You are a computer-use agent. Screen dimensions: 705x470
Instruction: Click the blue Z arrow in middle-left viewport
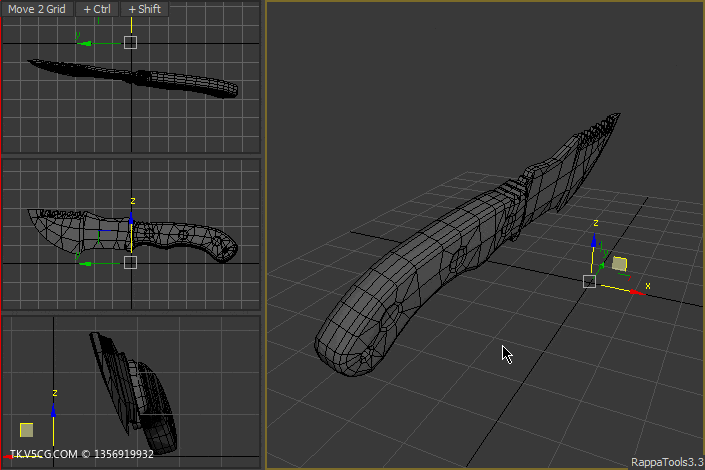(x=131, y=218)
